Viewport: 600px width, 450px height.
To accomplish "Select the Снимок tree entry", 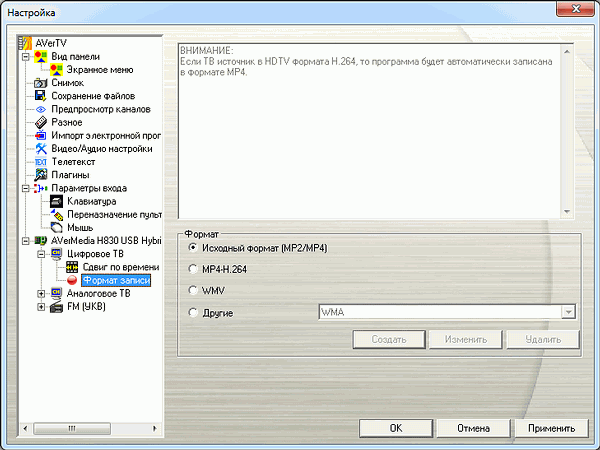I will tap(67, 83).
